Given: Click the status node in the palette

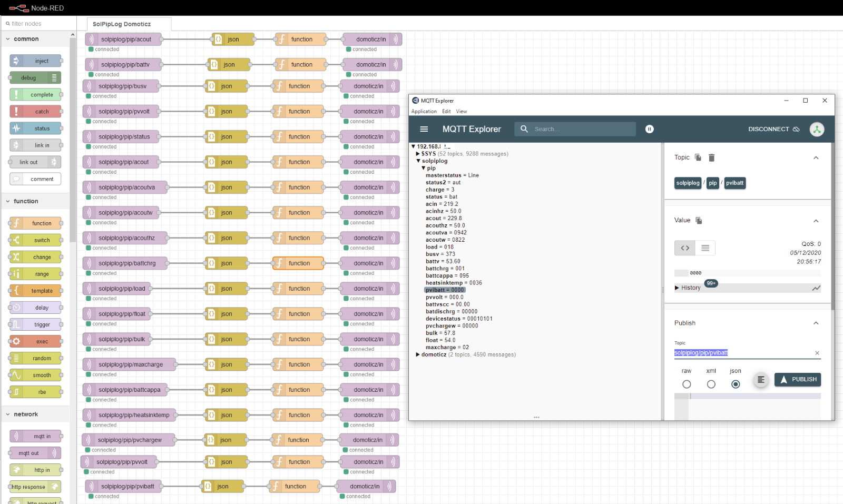Looking at the screenshot, I should (x=35, y=129).
